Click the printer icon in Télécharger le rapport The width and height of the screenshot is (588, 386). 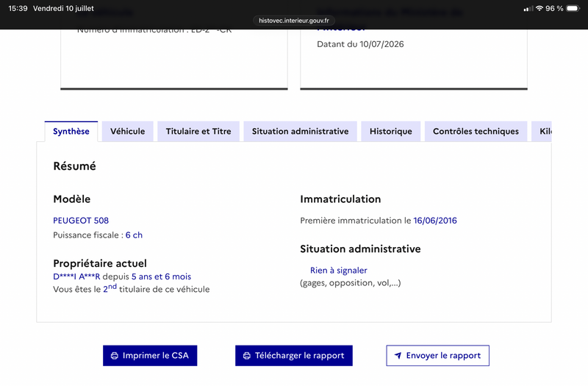click(x=247, y=356)
